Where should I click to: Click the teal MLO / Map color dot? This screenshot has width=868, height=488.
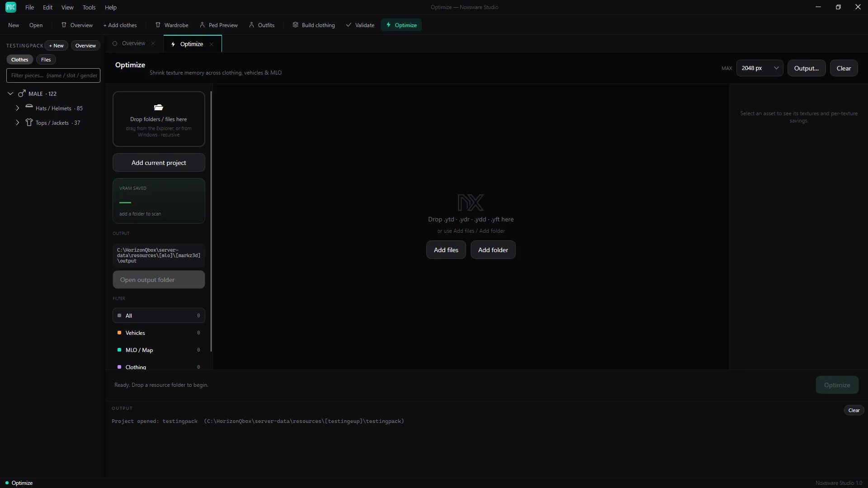pyautogui.click(x=119, y=350)
